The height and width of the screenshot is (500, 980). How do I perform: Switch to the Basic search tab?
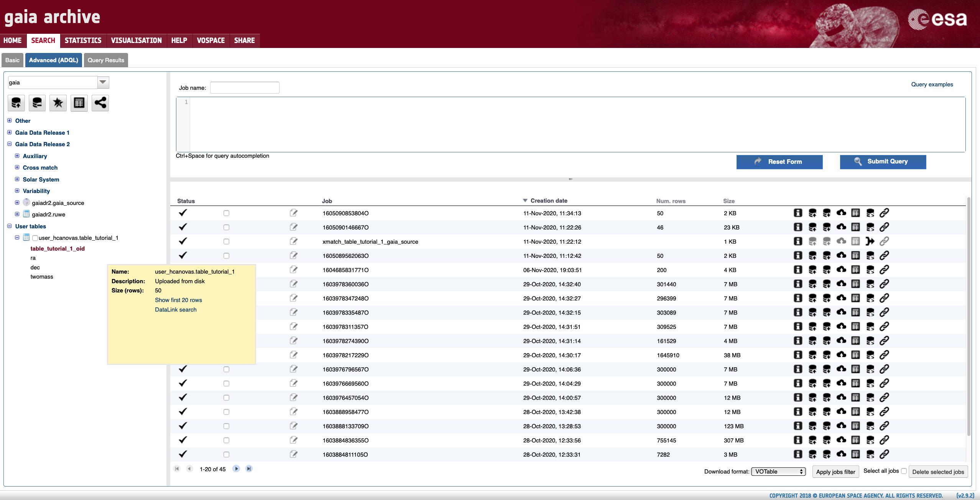tap(12, 60)
